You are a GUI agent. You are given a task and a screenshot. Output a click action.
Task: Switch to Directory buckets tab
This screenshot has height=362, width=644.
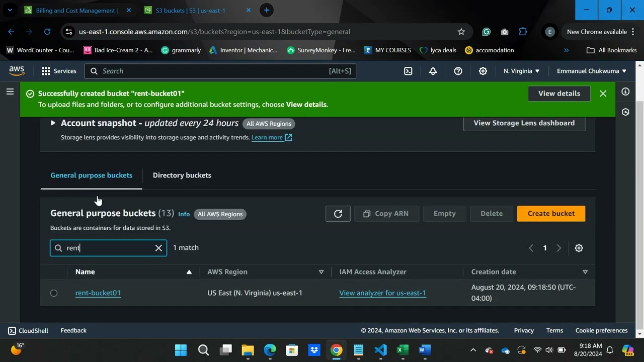tap(182, 175)
